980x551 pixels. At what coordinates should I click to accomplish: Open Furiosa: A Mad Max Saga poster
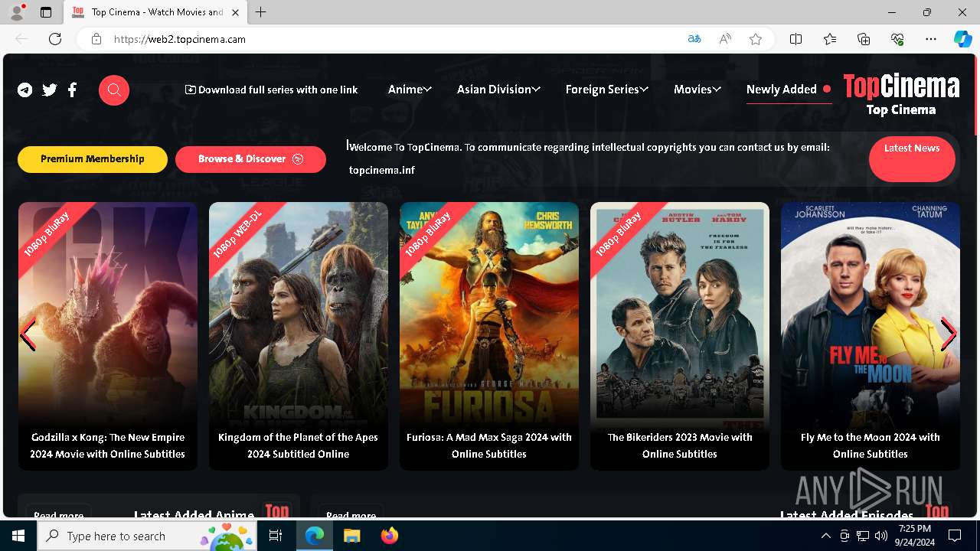pyautogui.click(x=489, y=336)
